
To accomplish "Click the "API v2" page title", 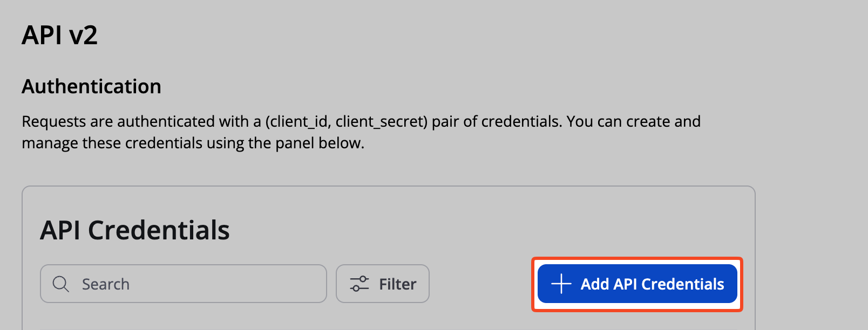I will [59, 36].
